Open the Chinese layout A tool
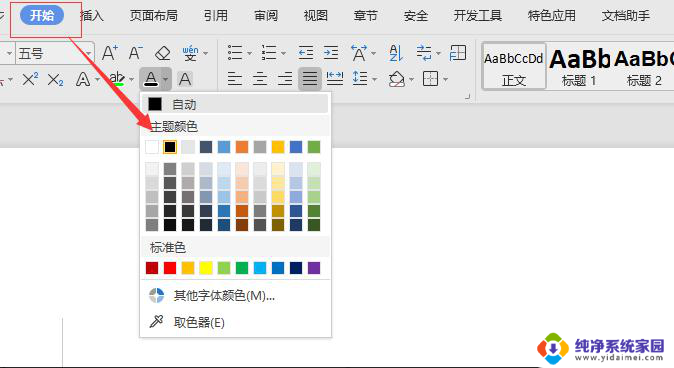Viewport: 674px width, 368px height. [x=358, y=53]
